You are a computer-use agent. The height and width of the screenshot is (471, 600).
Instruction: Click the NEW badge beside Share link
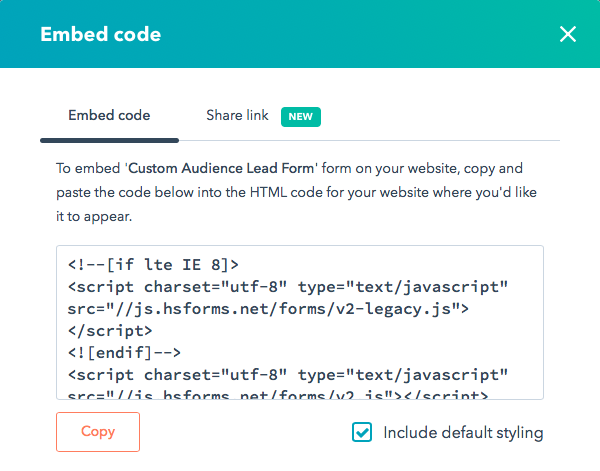point(301,117)
